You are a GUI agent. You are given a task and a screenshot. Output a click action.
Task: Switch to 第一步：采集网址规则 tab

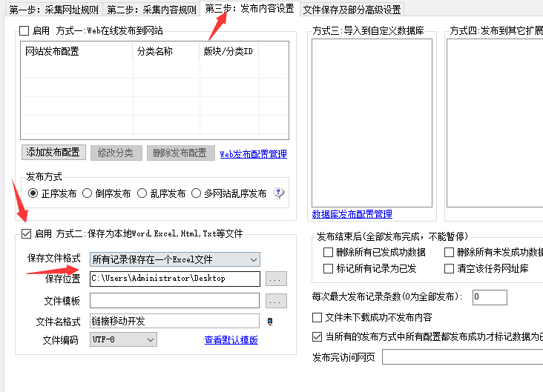(x=54, y=10)
